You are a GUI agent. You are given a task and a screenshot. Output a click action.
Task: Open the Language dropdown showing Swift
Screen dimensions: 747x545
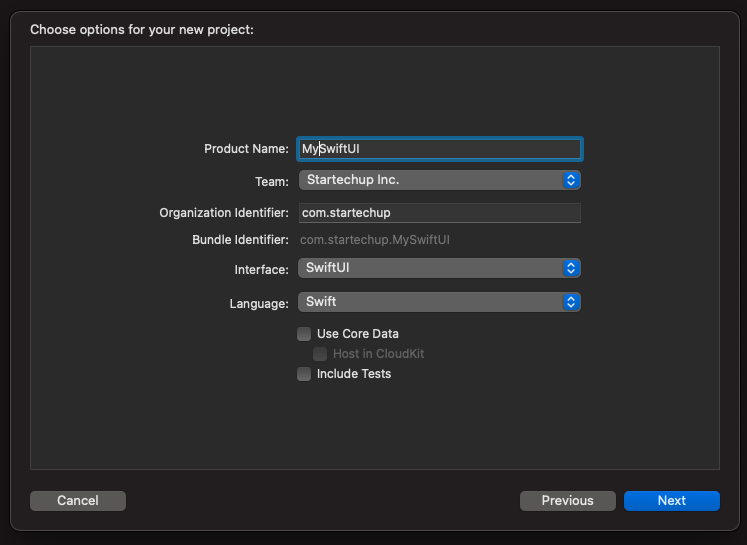430,302
